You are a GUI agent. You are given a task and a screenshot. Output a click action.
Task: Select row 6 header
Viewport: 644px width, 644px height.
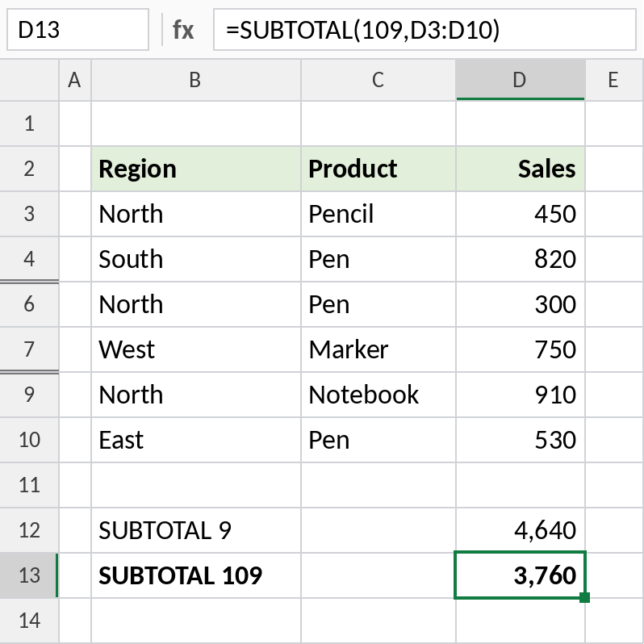tap(29, 304)
